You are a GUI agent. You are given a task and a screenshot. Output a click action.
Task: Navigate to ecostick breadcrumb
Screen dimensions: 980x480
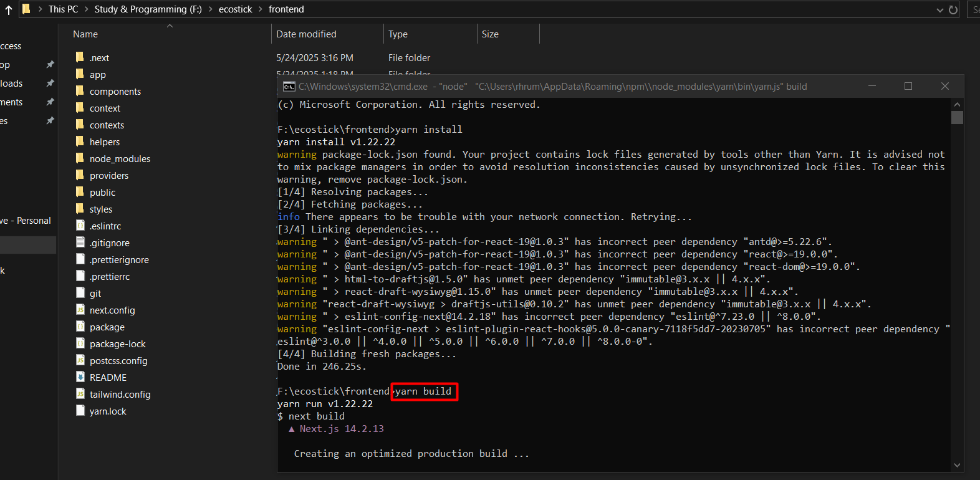coord(236,9)
